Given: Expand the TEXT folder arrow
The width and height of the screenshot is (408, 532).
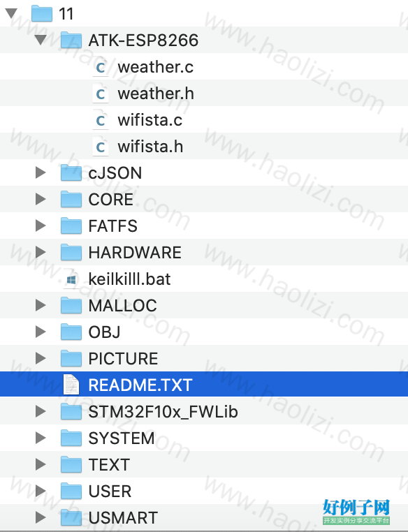Looking at the screenshot, I should [x=41, y=464].
